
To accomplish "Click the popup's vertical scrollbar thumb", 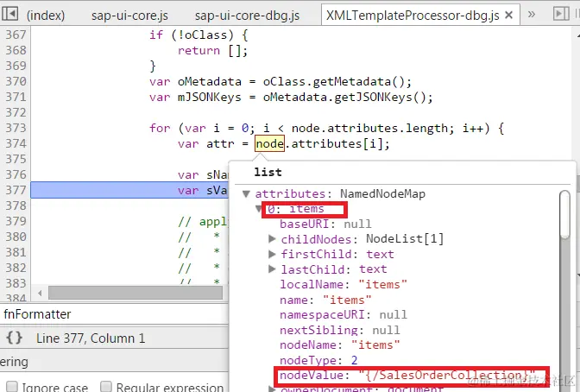I will click(x=564, y=214).
